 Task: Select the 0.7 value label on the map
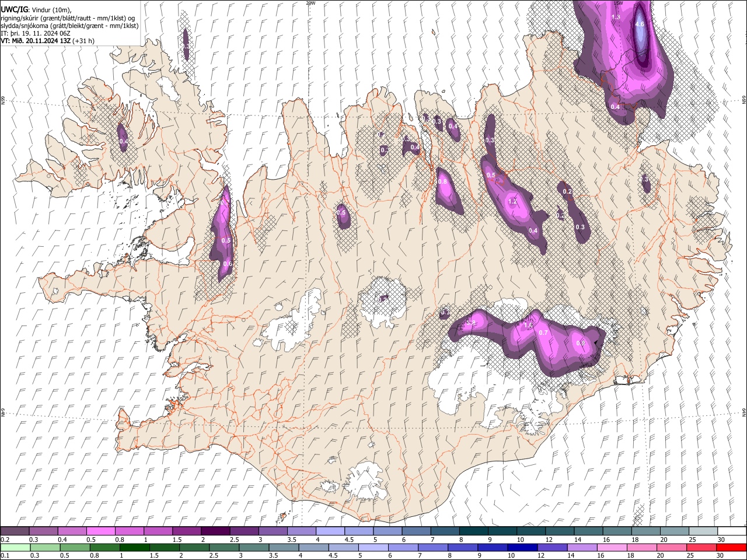543,332
